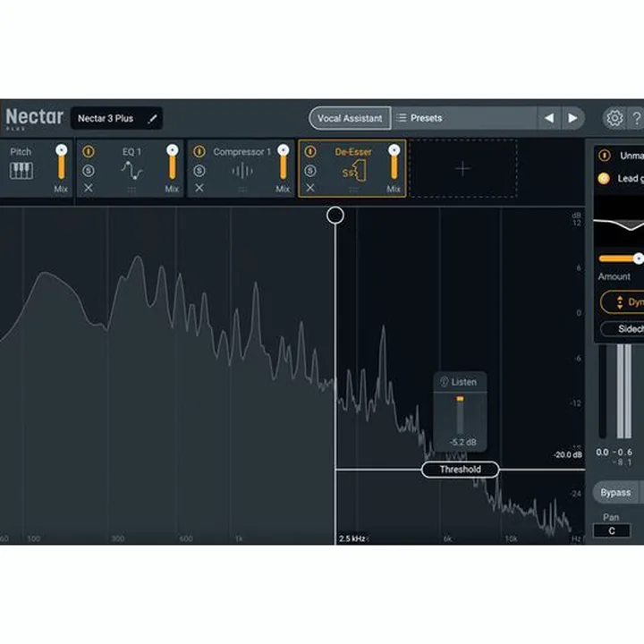Click De-Esser drag handle dots
644x644 pixels.
(353, 190)
